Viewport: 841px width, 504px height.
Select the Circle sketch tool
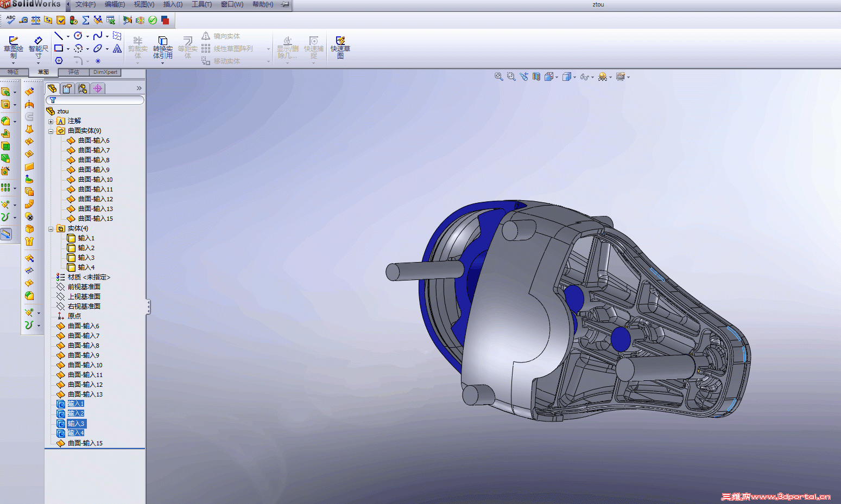78,36
